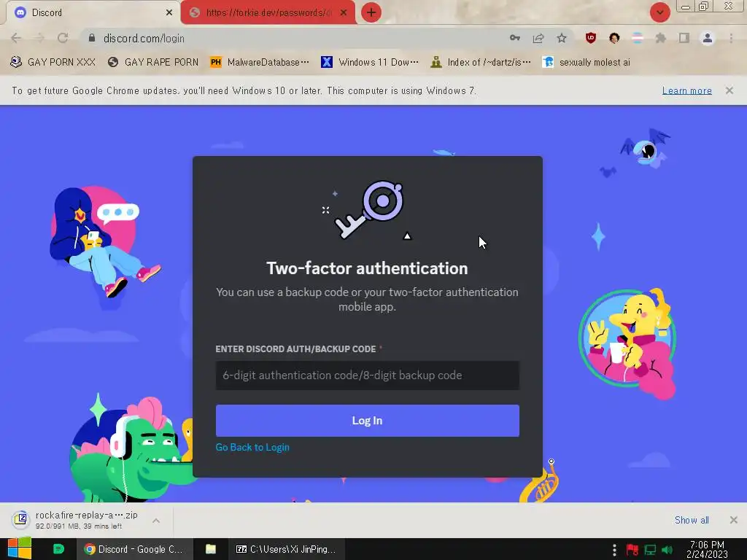
Task: Open the avatar extension next to uBlock
Action: [x=614, y=38]
